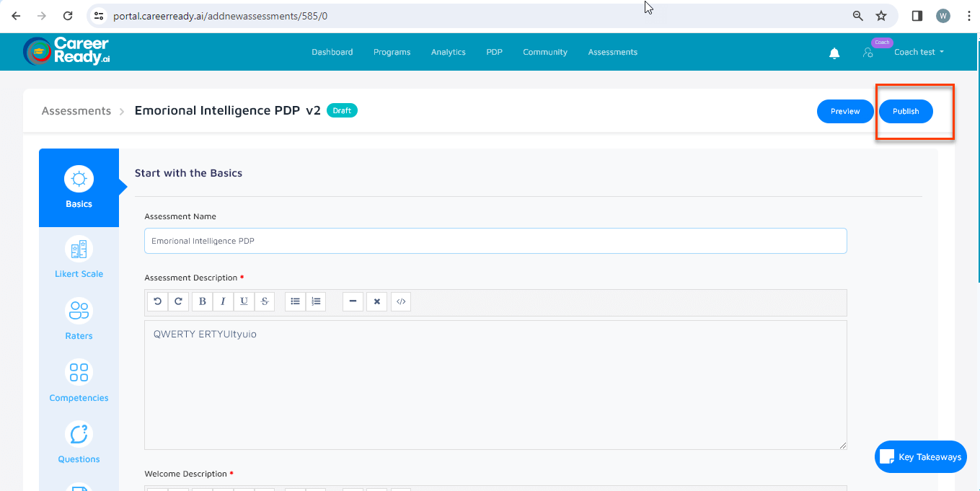Image resolution: width=980 pixels, height=491 pixels.
Task: Go to the Competencies sidebar section
Action: (79, 373)
